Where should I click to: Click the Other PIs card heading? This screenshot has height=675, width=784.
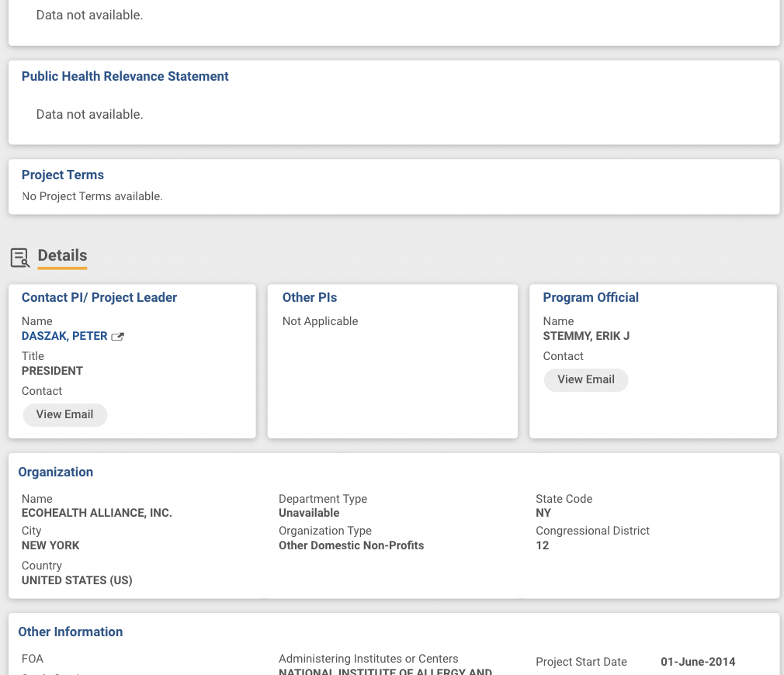(x=310, y=297)
